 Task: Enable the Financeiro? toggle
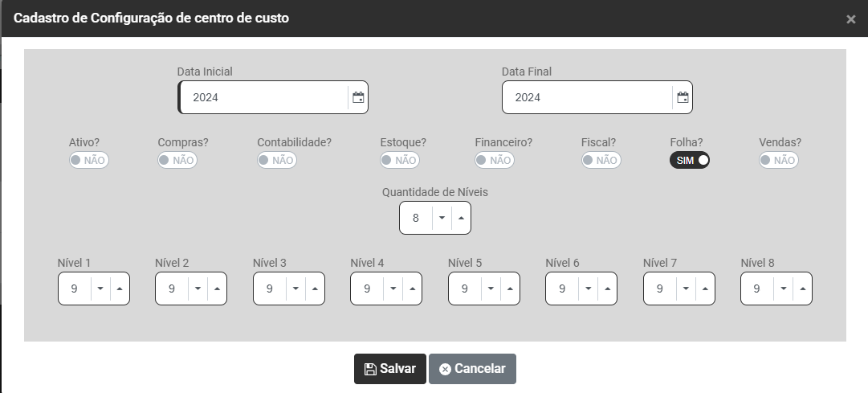coord(495,160)
